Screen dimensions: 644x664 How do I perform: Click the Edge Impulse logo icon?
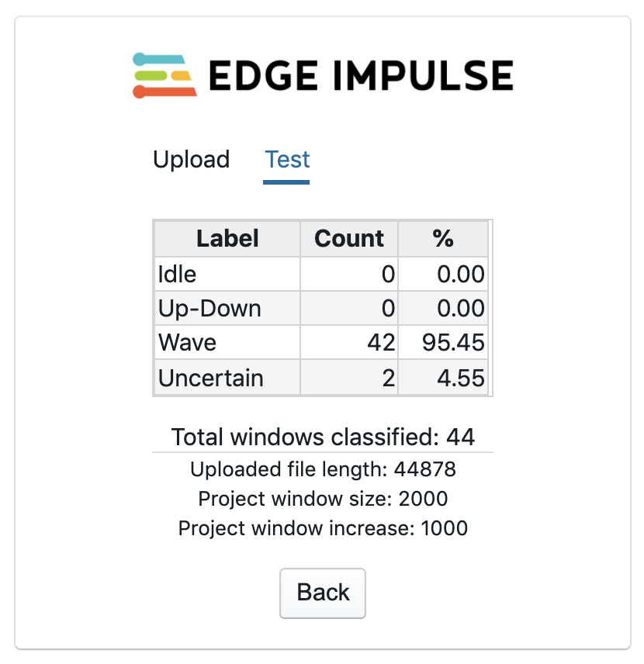164,75
